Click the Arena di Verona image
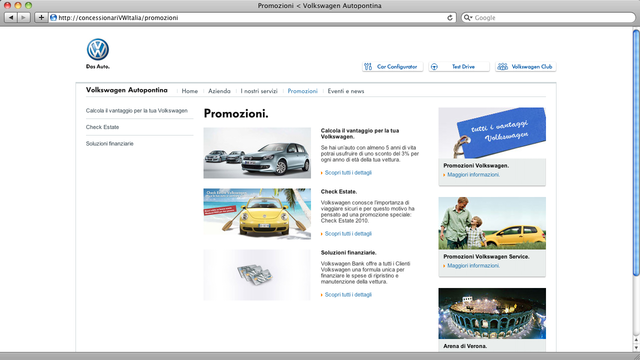Image resolution: width=640 pixels, height=360 pixels. (492, 313)
